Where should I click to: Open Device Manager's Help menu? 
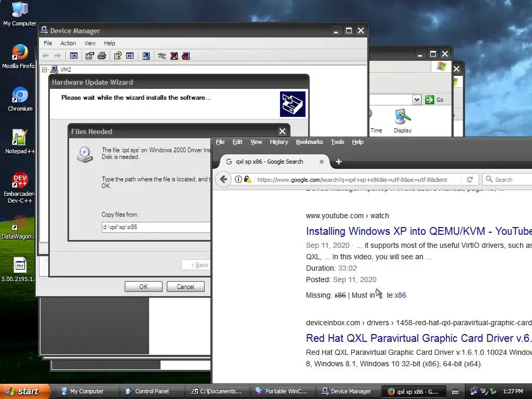(109, 43)
